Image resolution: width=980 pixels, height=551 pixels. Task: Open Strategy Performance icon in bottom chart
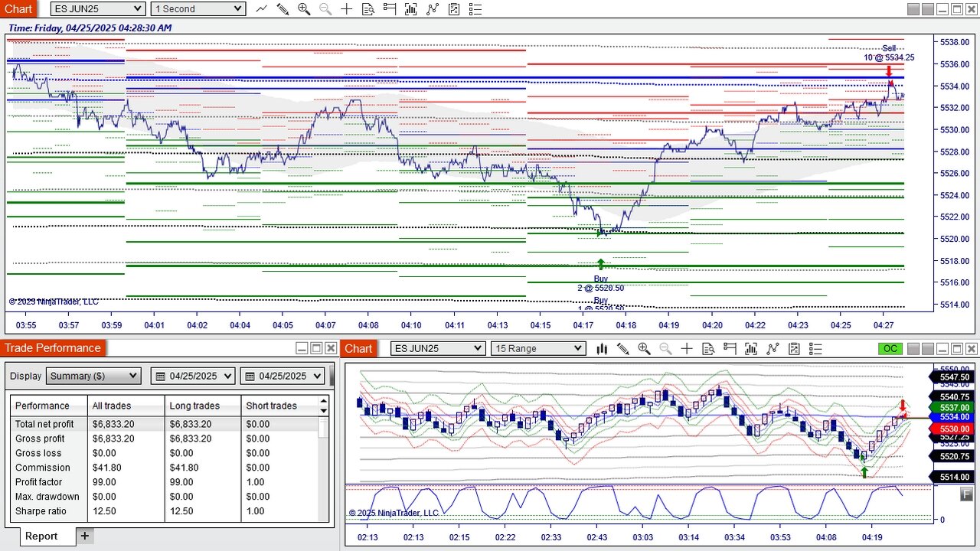point(794,348)
